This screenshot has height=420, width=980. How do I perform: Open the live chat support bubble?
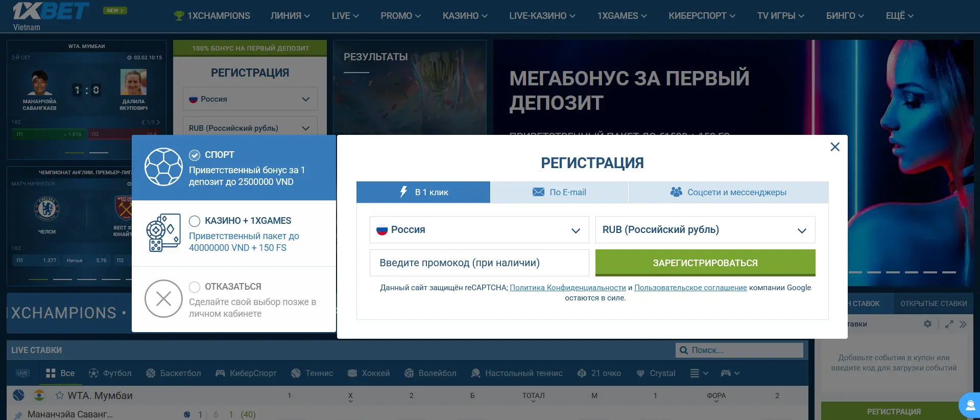point(969,405)
